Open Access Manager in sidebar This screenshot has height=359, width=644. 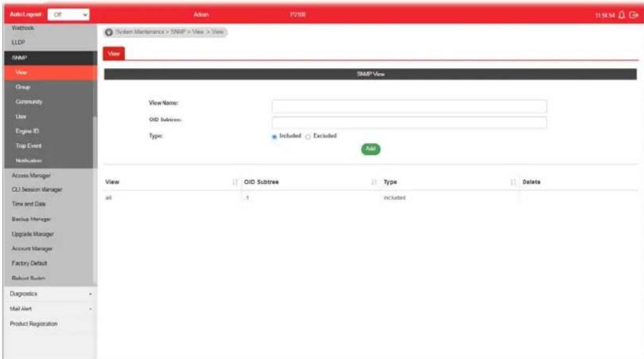point(31,176)
